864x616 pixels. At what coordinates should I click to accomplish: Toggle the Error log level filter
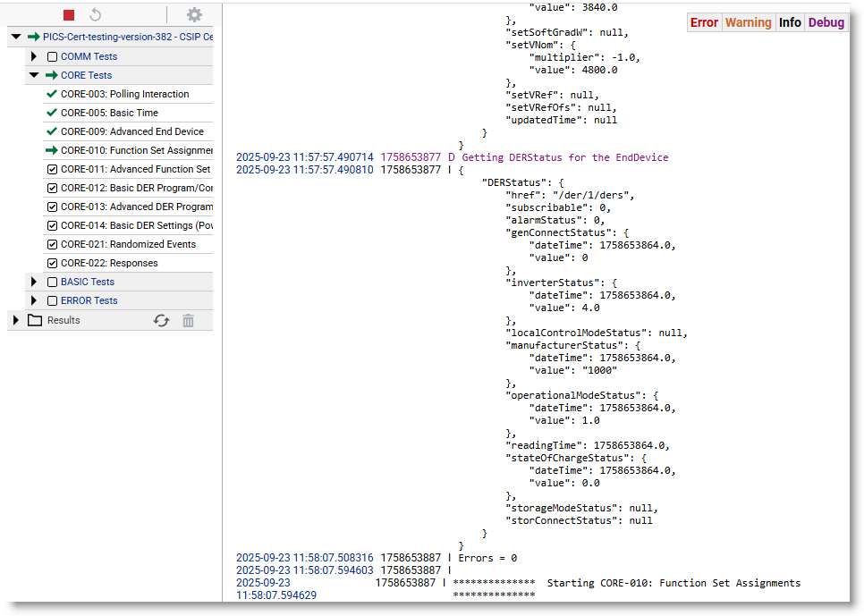[x=704, y=22]
